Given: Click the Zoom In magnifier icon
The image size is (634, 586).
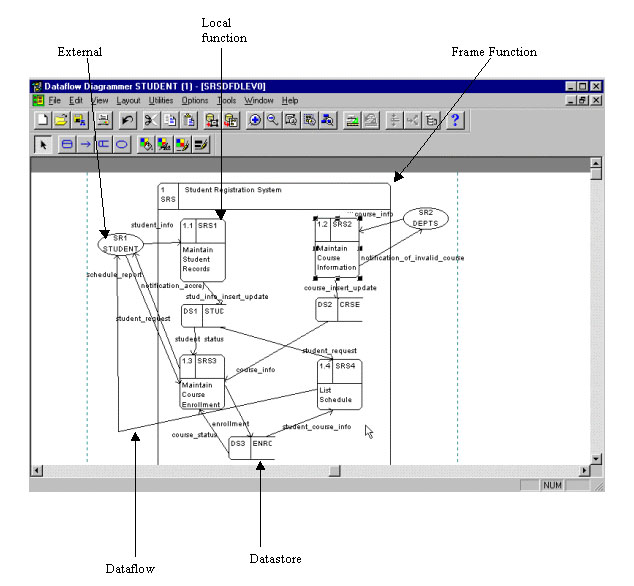Looking at the screenshot, I should (255, 120).
